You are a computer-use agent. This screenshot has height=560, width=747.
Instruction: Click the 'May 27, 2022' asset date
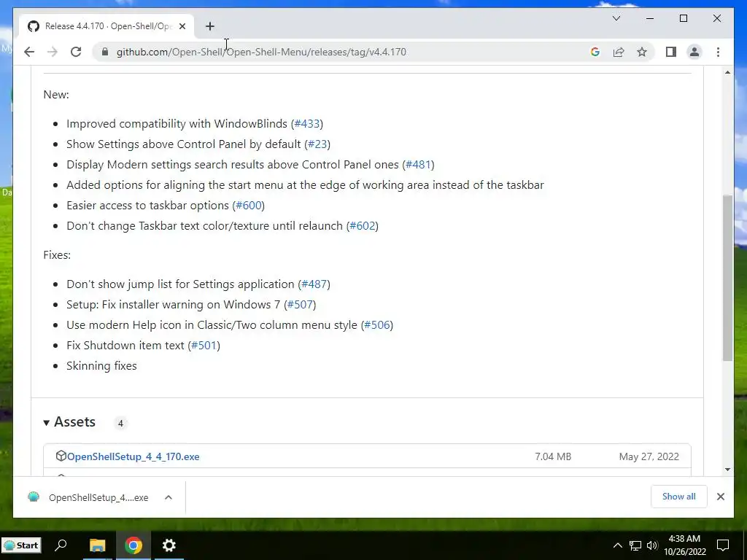click(x=649, y=456)
